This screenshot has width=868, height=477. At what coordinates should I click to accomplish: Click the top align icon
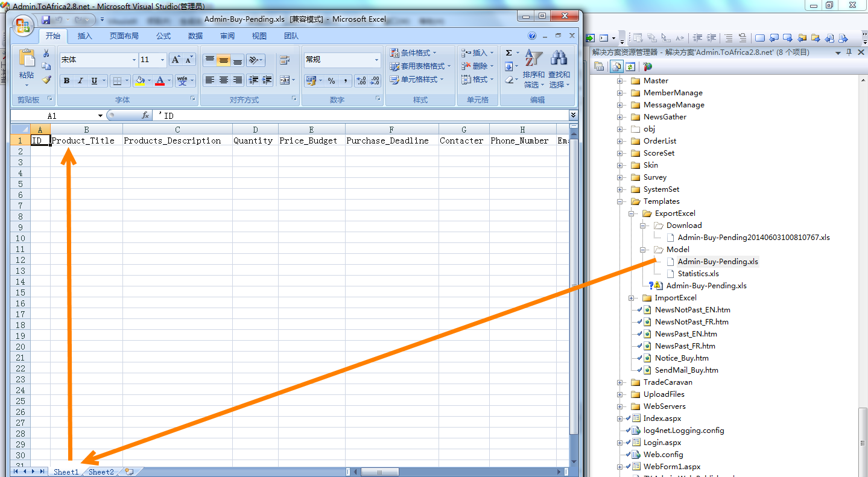coord(210,60)
